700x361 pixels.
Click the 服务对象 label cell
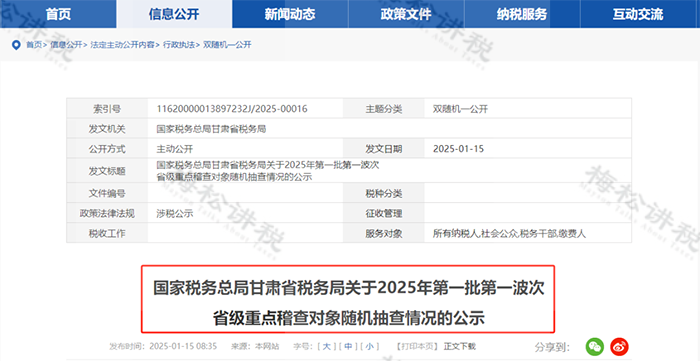pyautogui.click(x=384, y=233)
